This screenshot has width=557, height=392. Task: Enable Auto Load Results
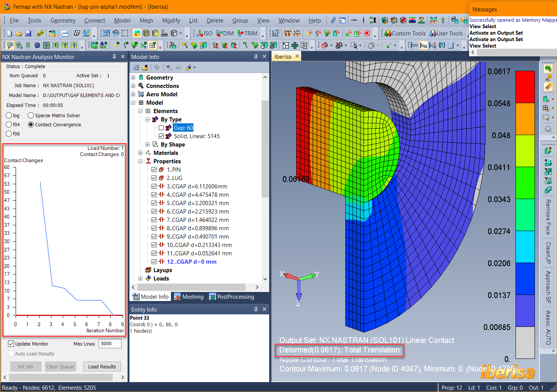(x=12, y=353)
